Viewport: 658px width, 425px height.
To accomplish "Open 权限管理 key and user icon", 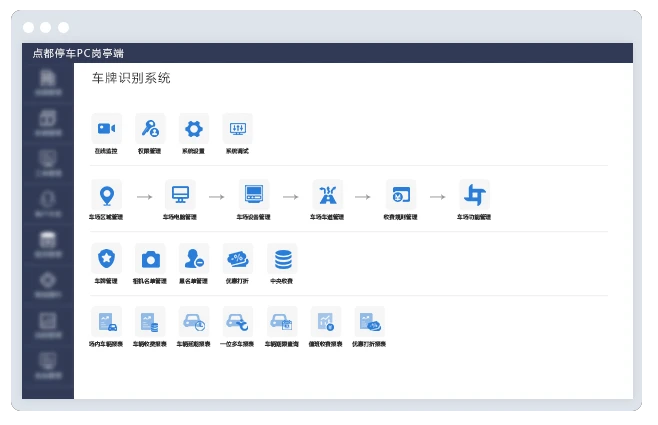I will coord(150,128).
